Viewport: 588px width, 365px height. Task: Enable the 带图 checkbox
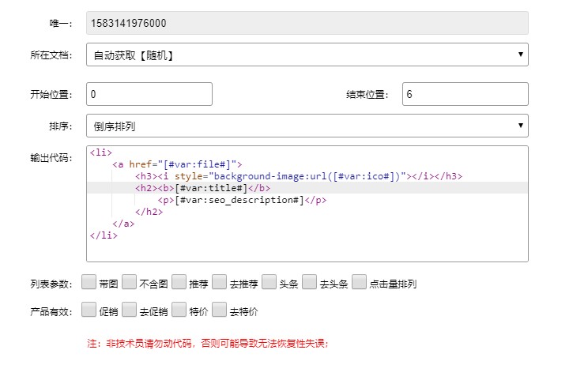pos(89,282)
